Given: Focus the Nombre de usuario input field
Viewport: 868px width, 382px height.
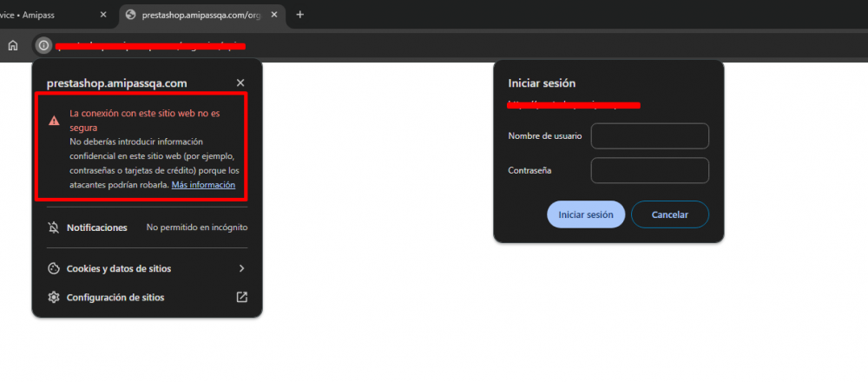Looking at the screenshot, I should [650, 136].
